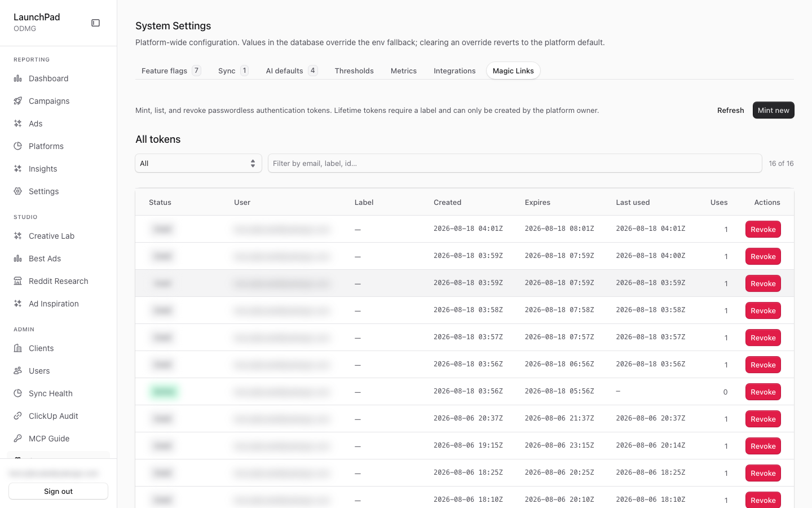Select created timestamp 2026-08-18 03:58Z
The image size is (812, 508).
point(468,310)
